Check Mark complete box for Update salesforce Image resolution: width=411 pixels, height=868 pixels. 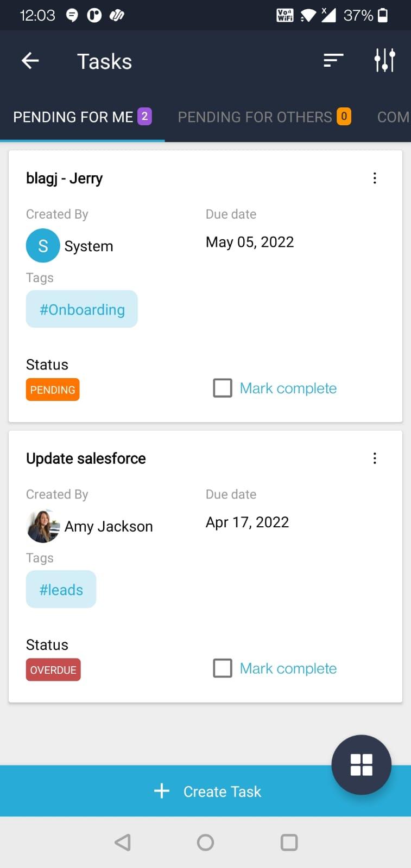(223, 668)
